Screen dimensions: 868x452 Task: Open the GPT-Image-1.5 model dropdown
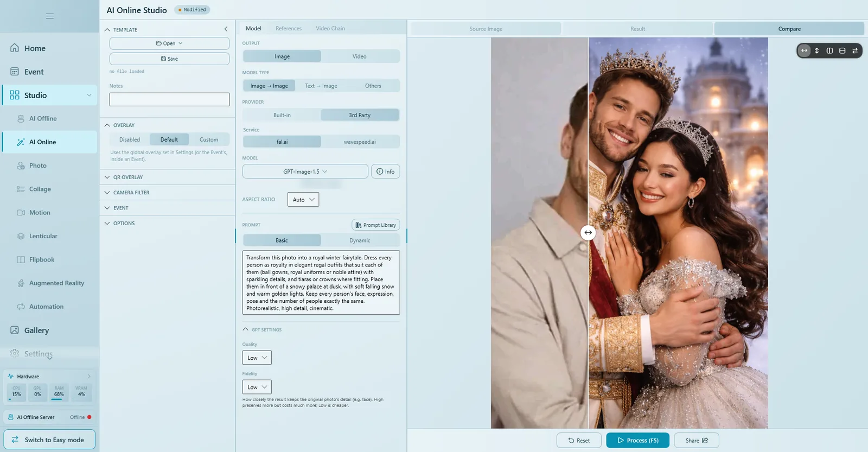click(305, 171)
